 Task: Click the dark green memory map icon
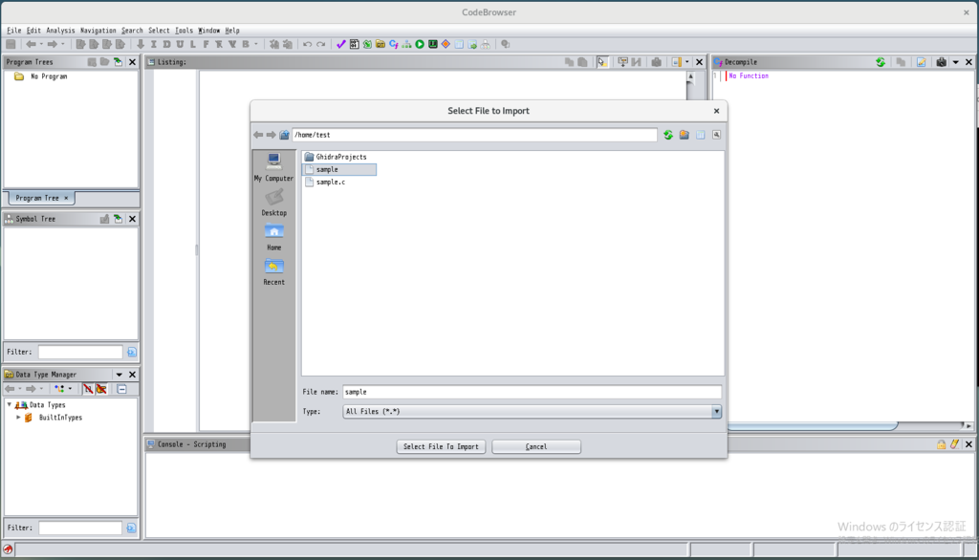tap(433, 44)
